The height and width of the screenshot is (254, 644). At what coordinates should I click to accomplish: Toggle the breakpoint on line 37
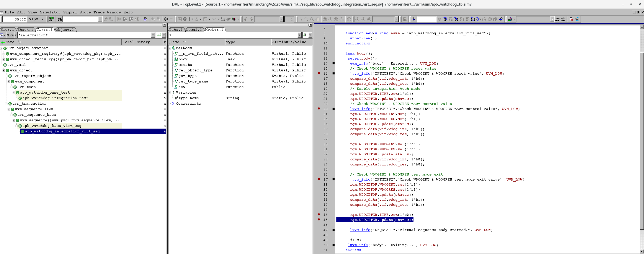[319, 179]
